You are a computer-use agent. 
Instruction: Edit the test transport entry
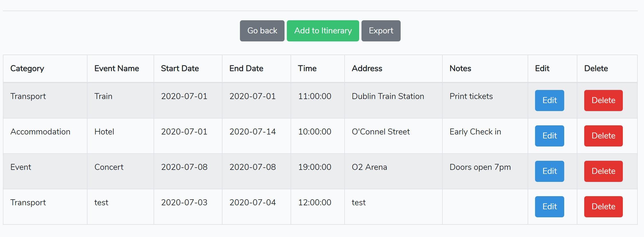(x=549, y=207)
